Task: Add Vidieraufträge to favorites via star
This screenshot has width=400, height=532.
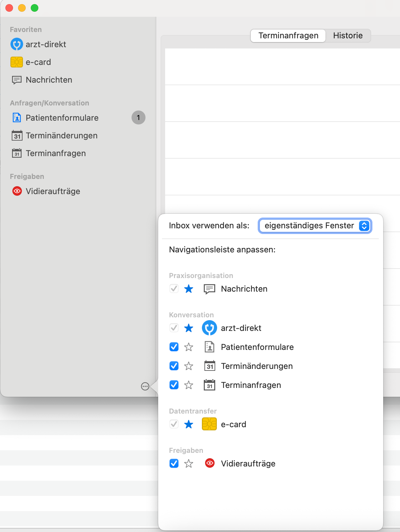Action: coord(189,464)
